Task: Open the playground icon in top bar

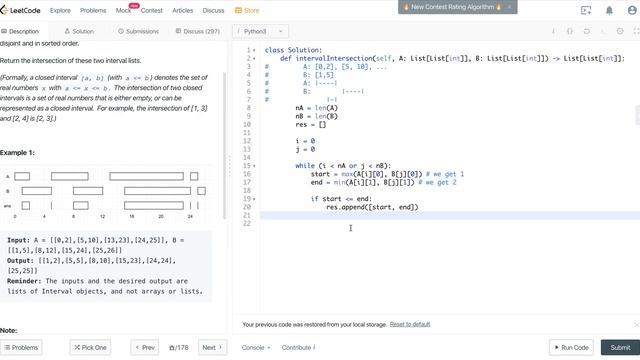Action: coord(586,11)
